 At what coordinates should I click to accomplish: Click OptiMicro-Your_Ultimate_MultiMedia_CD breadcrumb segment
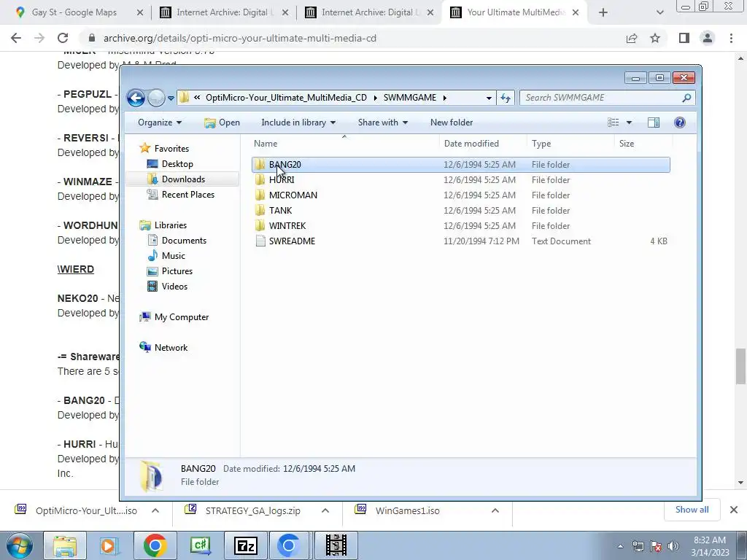pyautogui.click(x=286, y=98)
